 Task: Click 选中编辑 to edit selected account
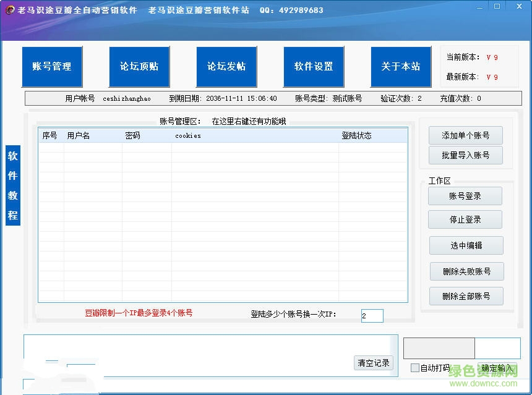click(x=465, y=245)
